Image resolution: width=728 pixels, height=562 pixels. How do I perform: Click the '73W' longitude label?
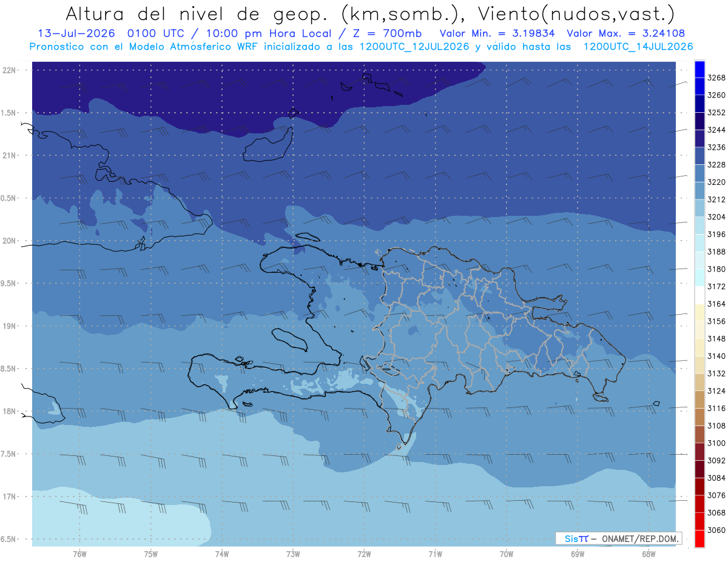pyautogui.click(x=293, y=554)
